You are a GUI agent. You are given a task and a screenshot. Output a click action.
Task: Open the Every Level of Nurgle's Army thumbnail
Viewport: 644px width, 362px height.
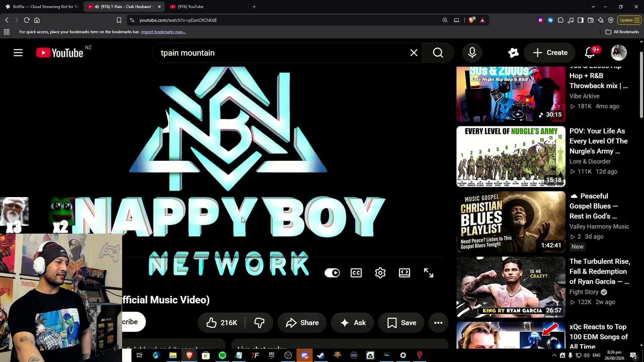coord(511,156)
